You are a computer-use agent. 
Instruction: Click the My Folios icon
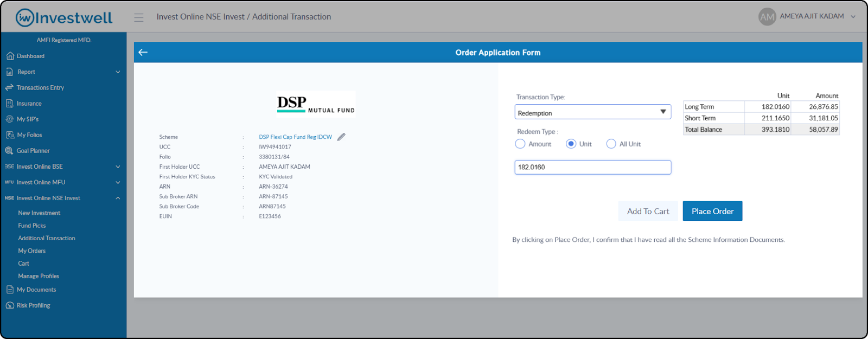pyautogui.click(x=10, y=135)
